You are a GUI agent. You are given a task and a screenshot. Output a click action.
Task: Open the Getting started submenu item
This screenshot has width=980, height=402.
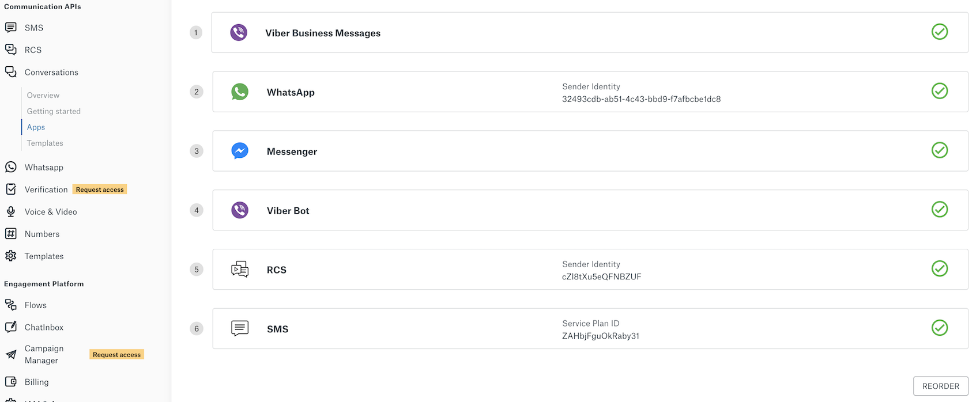54,111
